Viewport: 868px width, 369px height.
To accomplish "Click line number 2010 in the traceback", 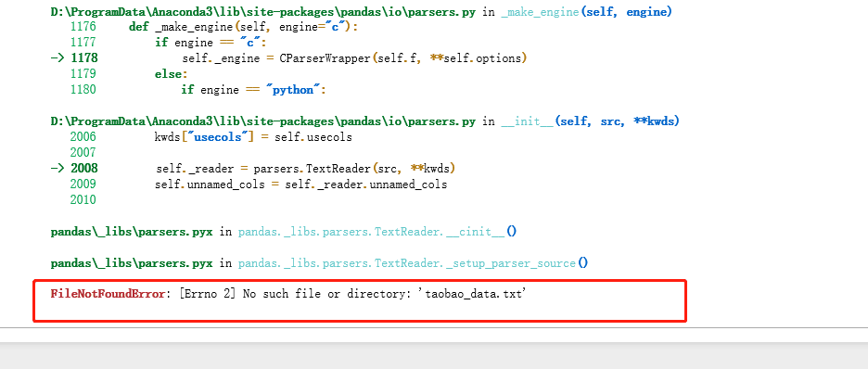I will click(x=83, y=199).
